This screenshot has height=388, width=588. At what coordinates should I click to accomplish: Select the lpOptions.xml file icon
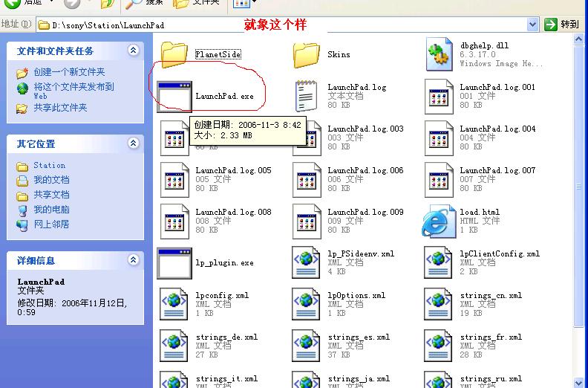[x=306, y=304]
